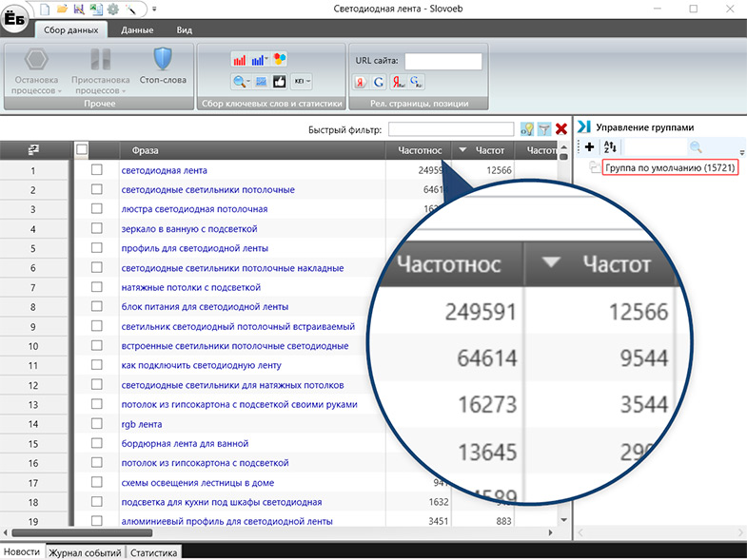Switch to the Вид ribbon tab
This screenshot has width=747, height=560.
point(185,30)
